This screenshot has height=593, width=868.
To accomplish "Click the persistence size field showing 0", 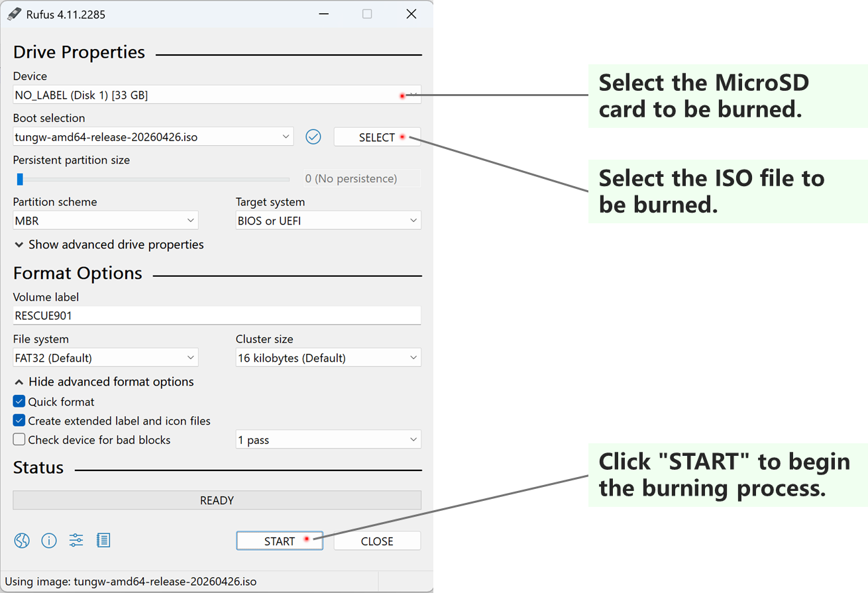I will tap(361, 178).
